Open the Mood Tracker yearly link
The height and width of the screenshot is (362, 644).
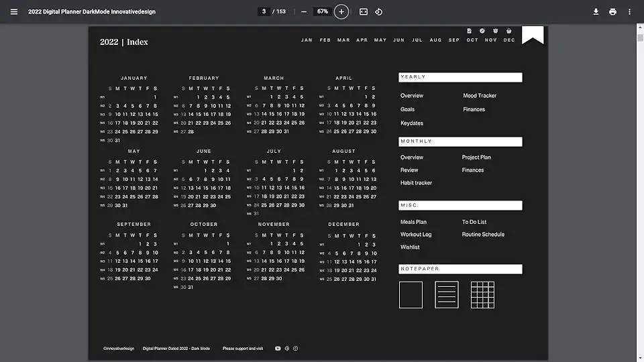[480, 96]
